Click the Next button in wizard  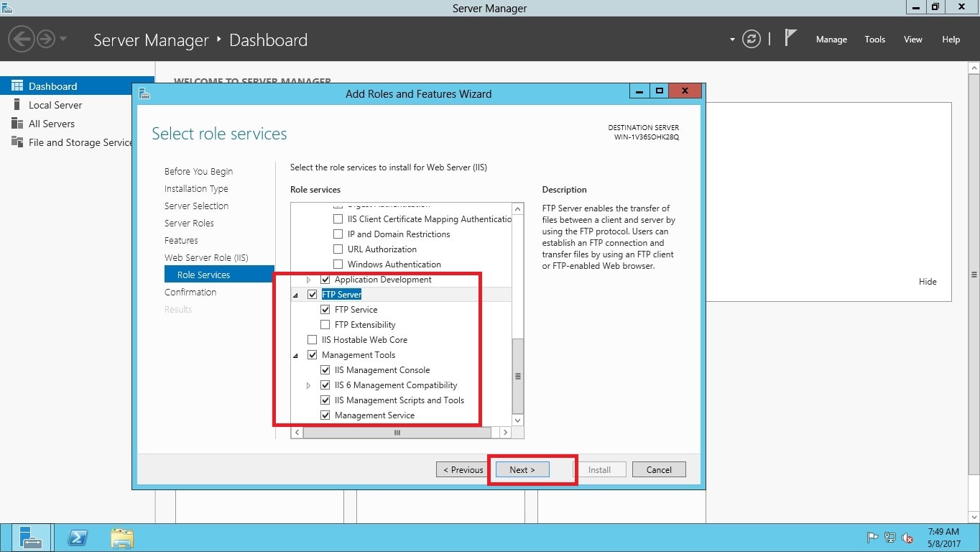(x=522, y=469)
